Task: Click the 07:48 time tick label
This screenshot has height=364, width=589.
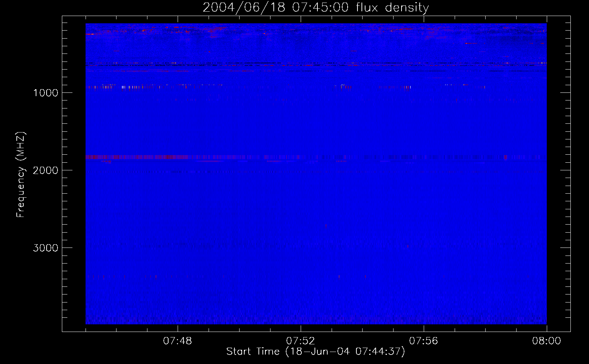Action: tap(178, 341)
